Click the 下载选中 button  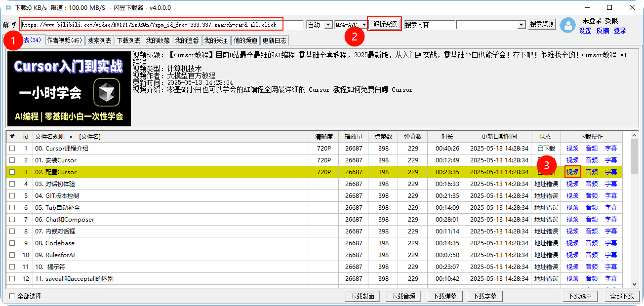(580, 297)
